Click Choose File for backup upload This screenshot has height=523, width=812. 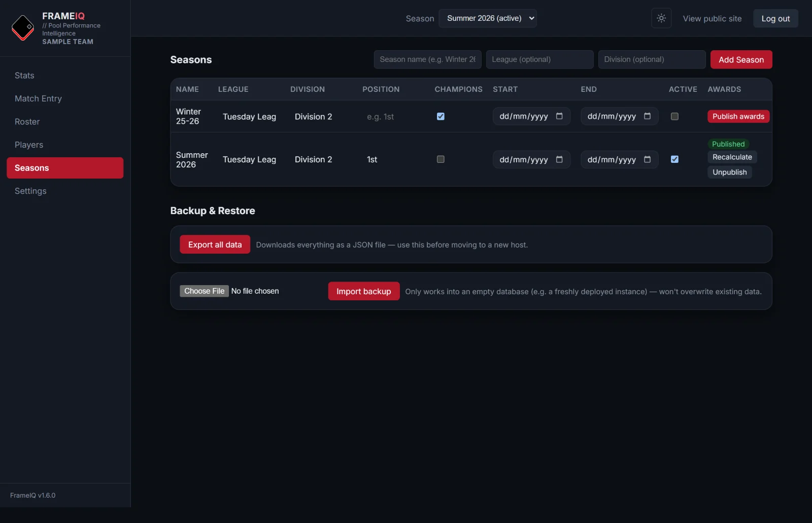tap(204, 291)
